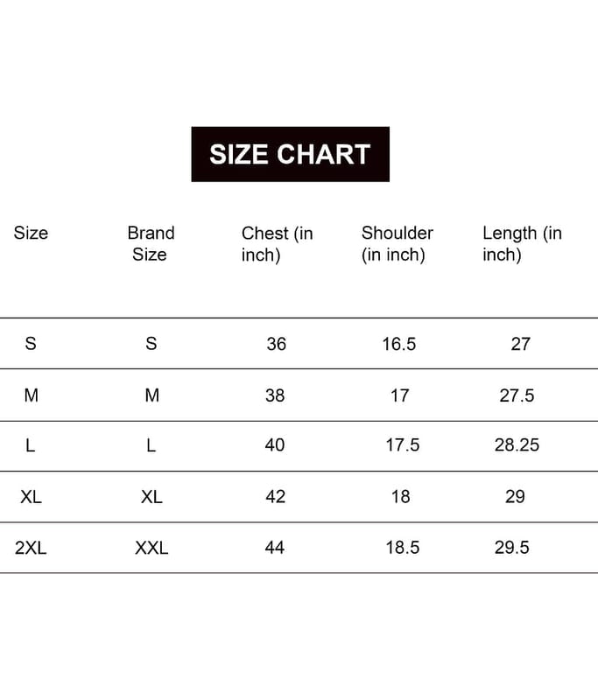This screenshot has width=598, height=700.
Task: Click XL in the Brand Size column
Action: coord(151,496)
